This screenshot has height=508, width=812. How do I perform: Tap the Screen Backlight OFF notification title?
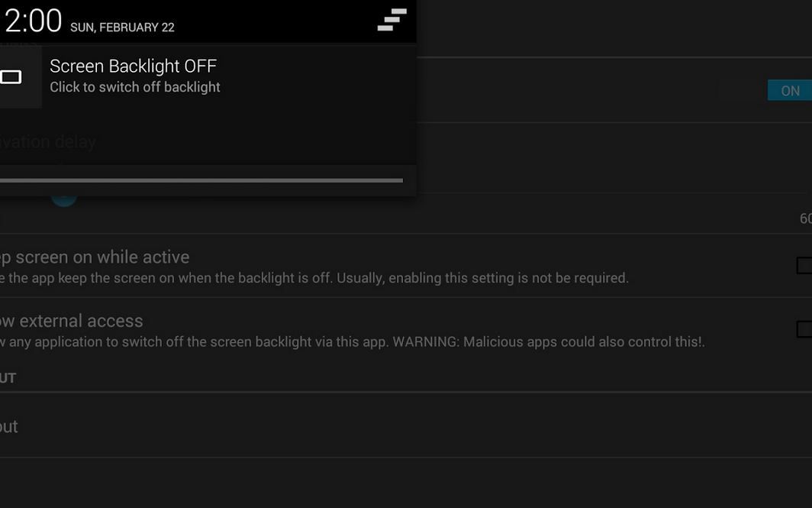133,66
